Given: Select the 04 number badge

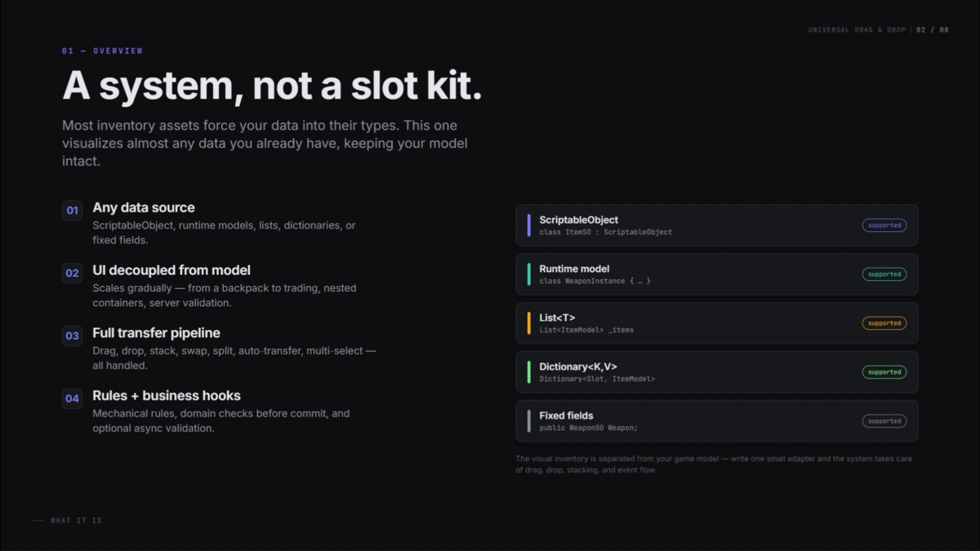Looking at the screenshot, I should (73, 398).
